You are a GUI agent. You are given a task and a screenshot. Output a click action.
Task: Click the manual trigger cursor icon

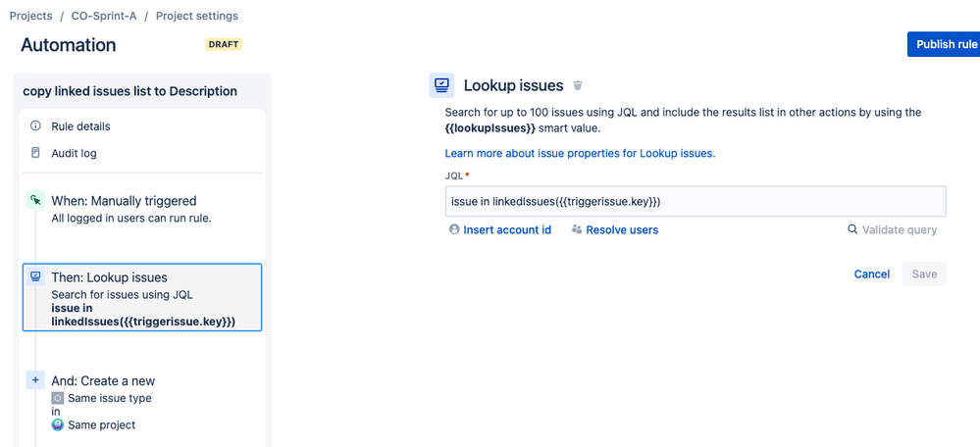pos(35,200)
